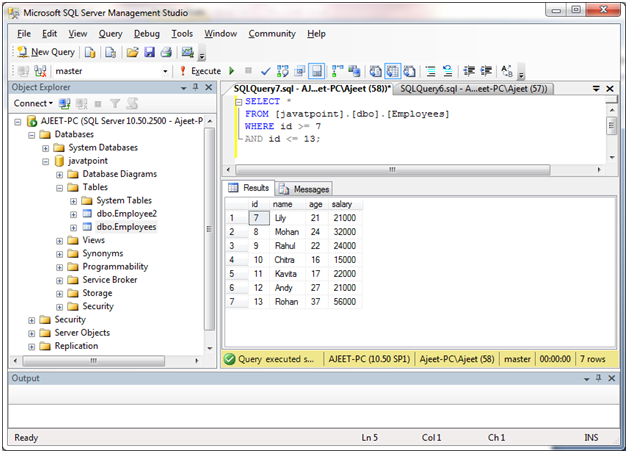Viewport: 628px width, 453px height.
Task: Click the Execute button
Action: point(200,71)
